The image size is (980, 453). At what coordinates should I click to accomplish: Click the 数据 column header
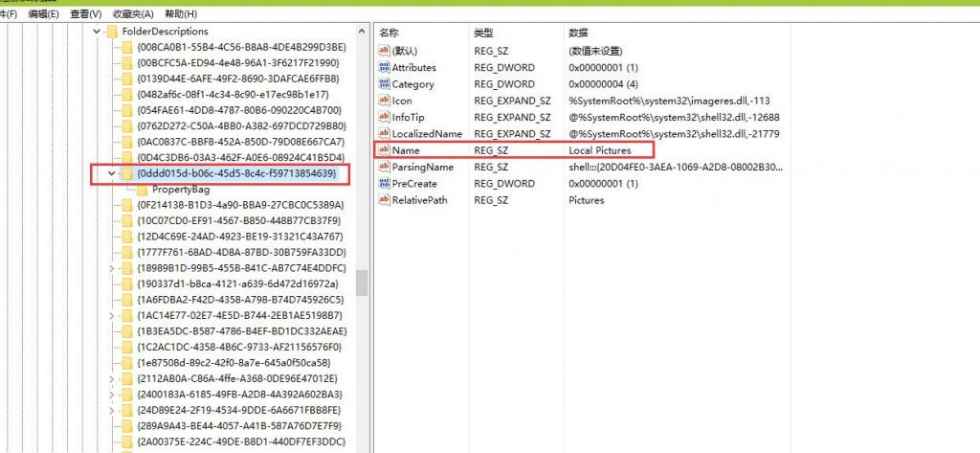point(579,33)
